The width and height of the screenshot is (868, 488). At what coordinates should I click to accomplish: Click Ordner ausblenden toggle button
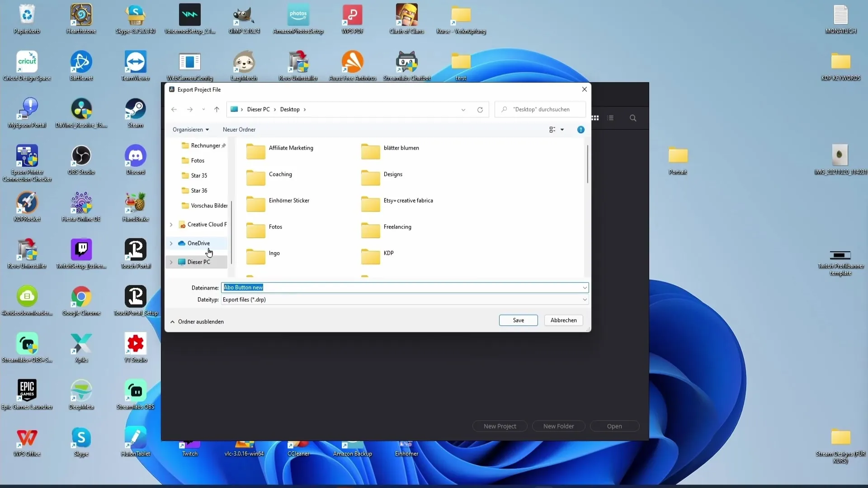197,322
